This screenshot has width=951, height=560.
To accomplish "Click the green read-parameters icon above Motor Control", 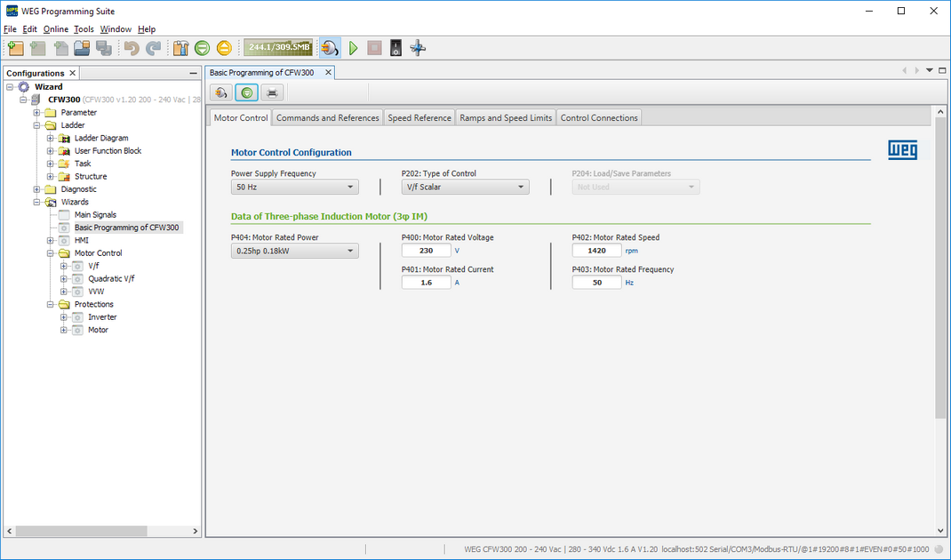I will pos(246,92).
